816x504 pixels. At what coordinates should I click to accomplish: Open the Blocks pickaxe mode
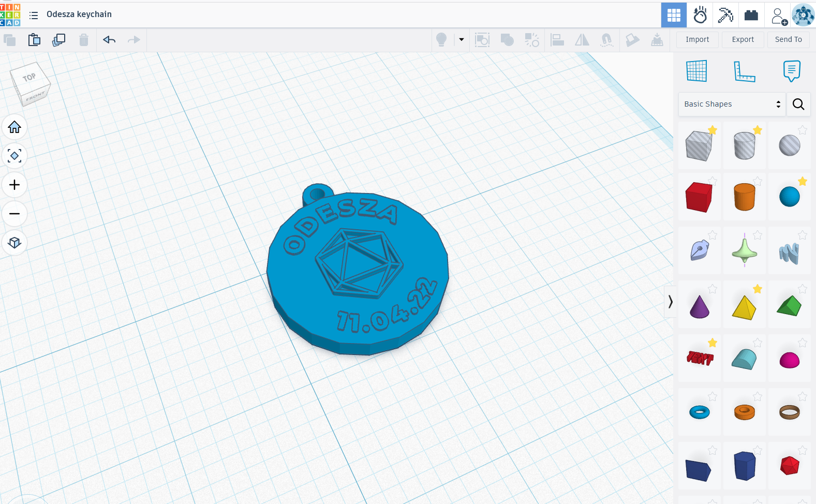725,15
